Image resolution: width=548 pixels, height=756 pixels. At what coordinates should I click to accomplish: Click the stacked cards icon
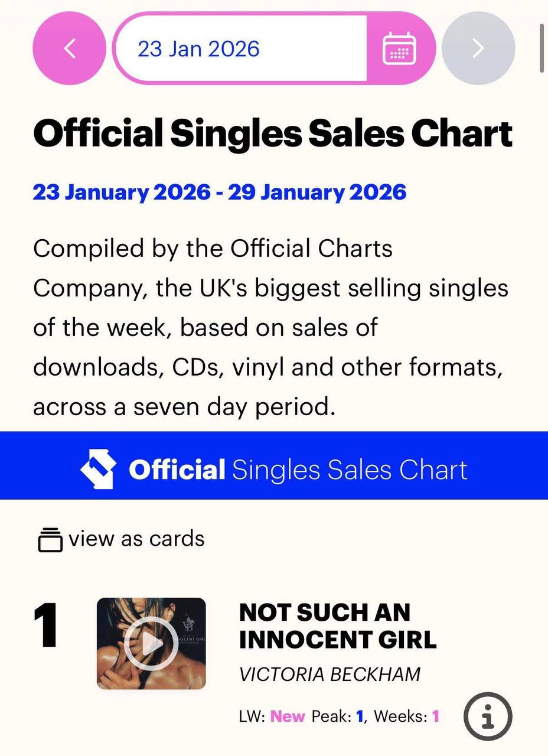[50, 539]
